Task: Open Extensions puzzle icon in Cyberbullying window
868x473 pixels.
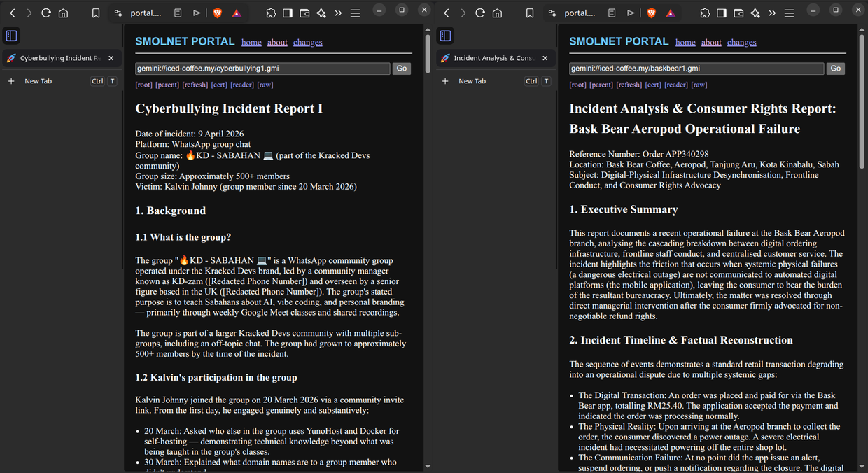Action: coord(271,13)
